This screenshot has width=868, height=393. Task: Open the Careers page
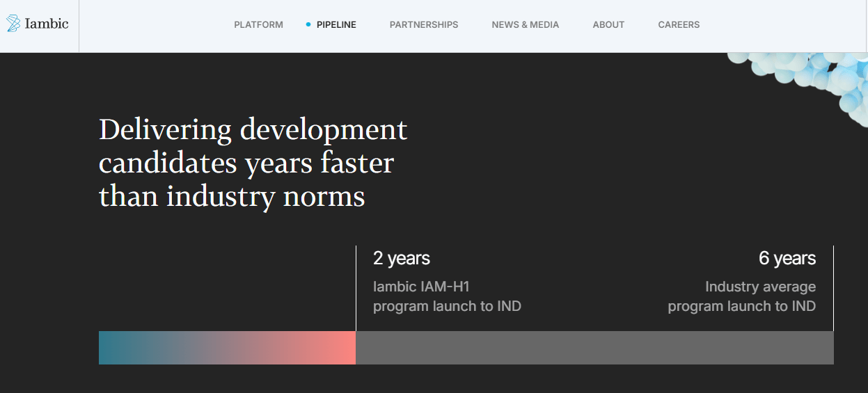[x=679, y=24]
